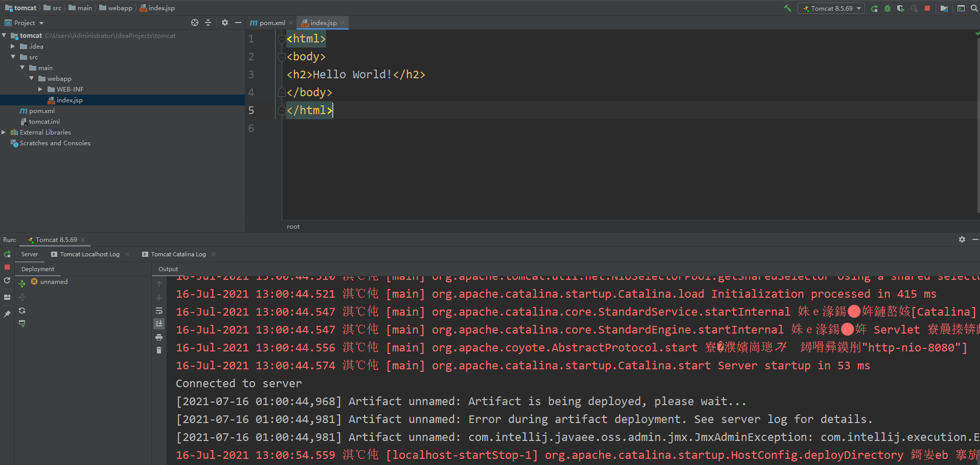The image size is (980, 465).
Task: Stop the server using top toolbar red square
Action: (927, 8)
